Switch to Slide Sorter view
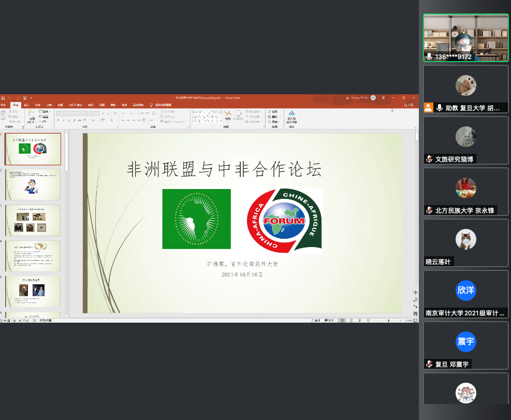 tap(351, 321)
